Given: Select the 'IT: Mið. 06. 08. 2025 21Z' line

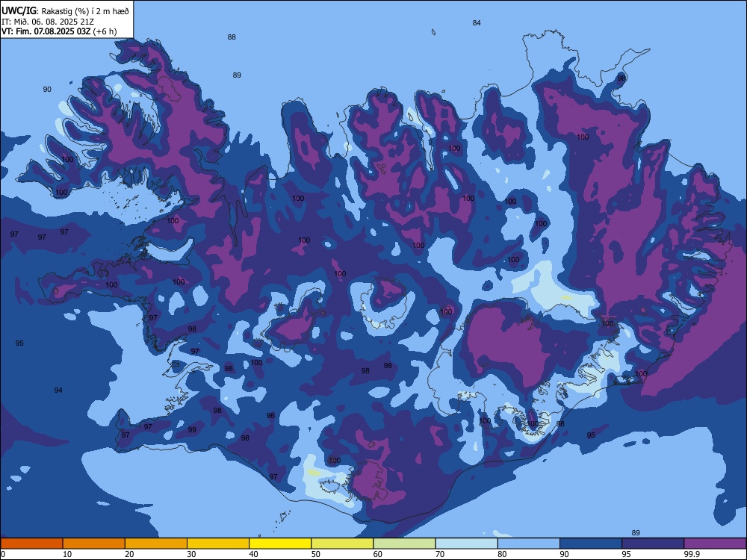Looking at the screenshot, I should 48,22.
